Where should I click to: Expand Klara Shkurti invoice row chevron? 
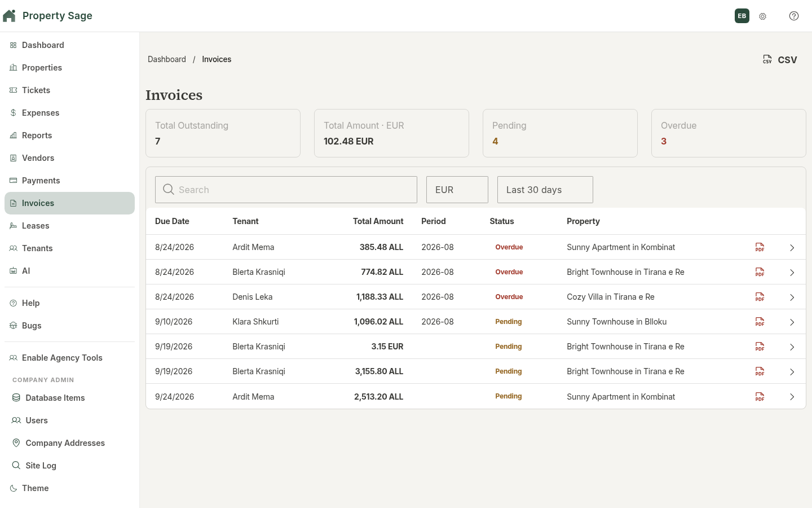pos(792,322)
